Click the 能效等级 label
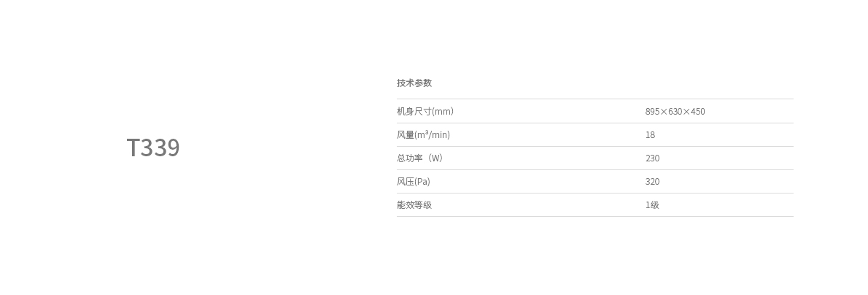The image size is (868, 295). tap(414, 204)
